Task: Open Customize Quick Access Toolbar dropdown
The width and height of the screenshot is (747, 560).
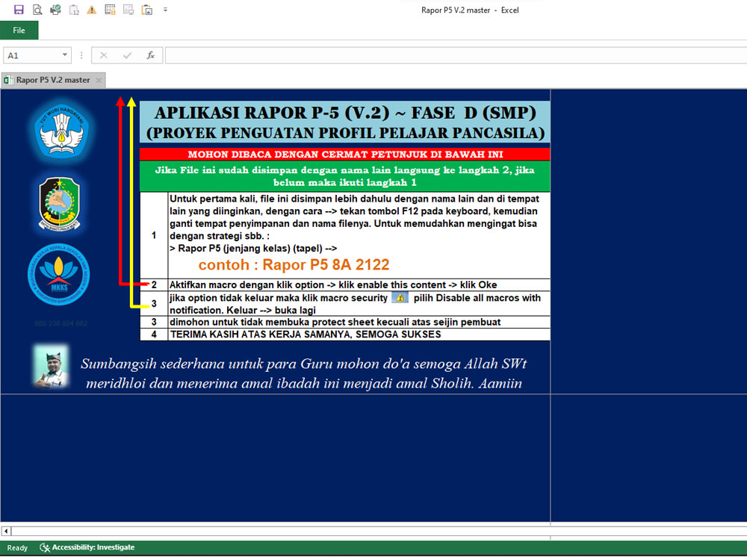Action: [x=165, y=10]
